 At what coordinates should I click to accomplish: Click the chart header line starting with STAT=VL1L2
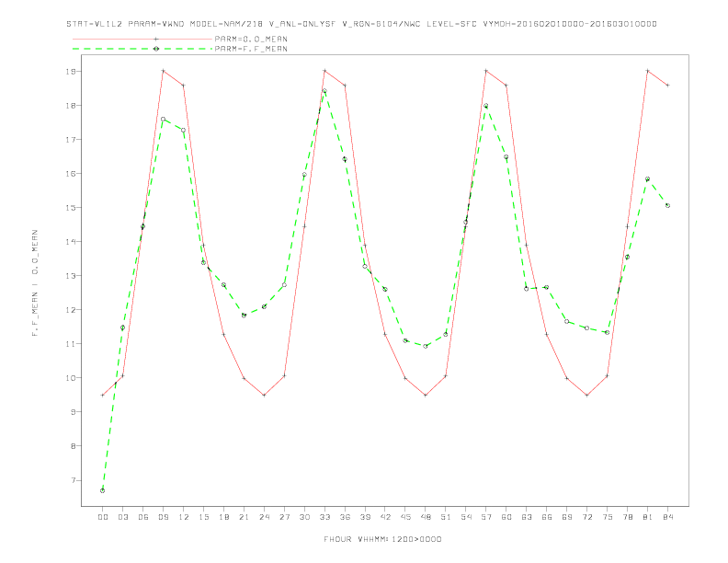tap(361, 24)
